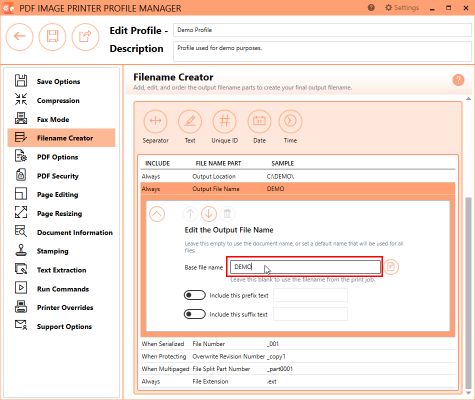Open PDF Security section

coord(61,176)
